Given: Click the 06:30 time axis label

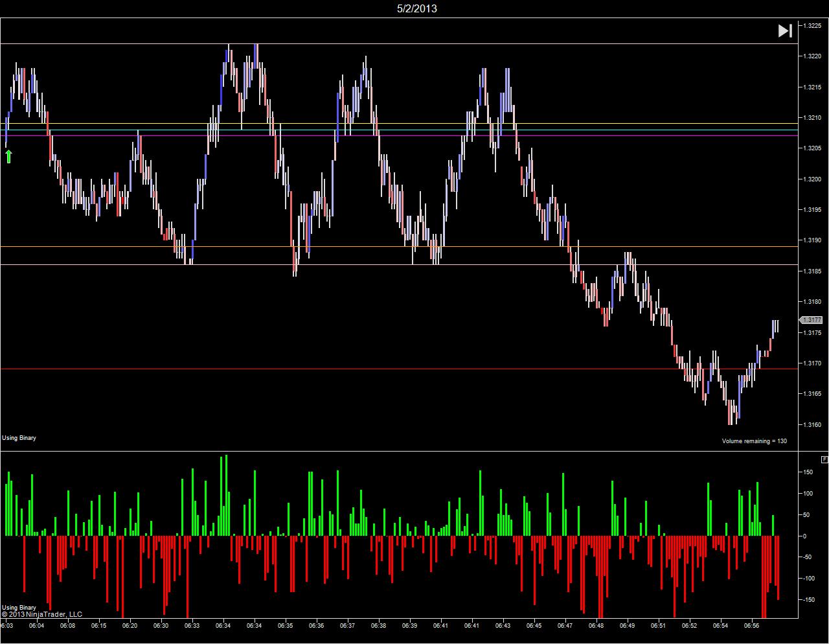Looking at the screenshot, I should click(161, 626).
